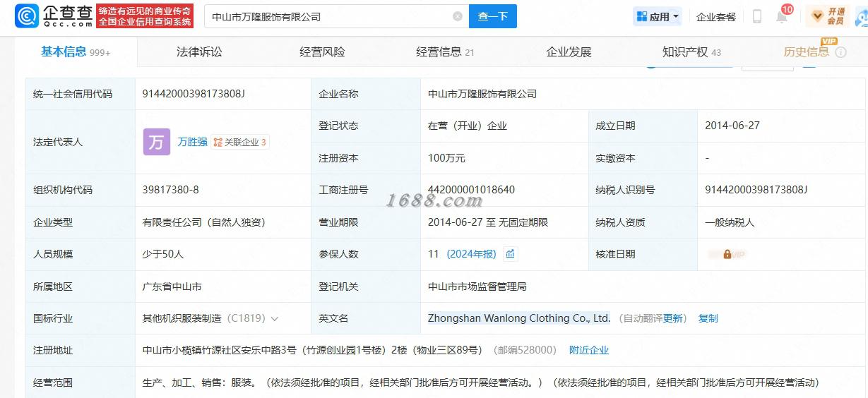Clear the search box text

(x=458, y=16)
